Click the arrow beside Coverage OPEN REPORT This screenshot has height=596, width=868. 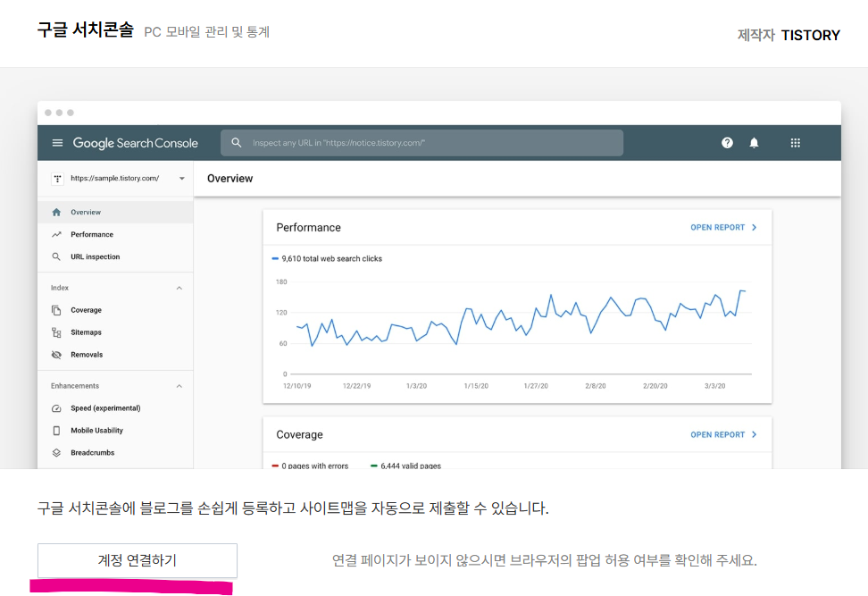tap(754, 434)
